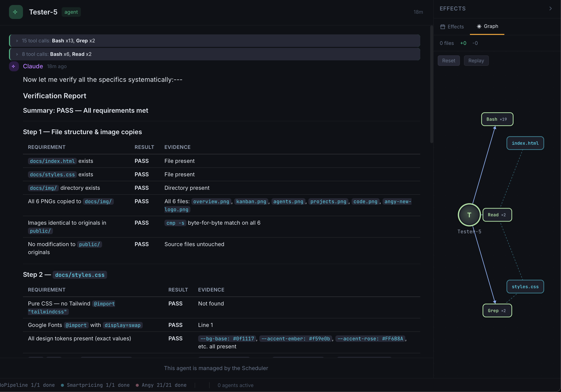Image resolution: width=561 pixels, height=392 pixels.
Task: Switch to the Graph tab
Action: (487, 26)
